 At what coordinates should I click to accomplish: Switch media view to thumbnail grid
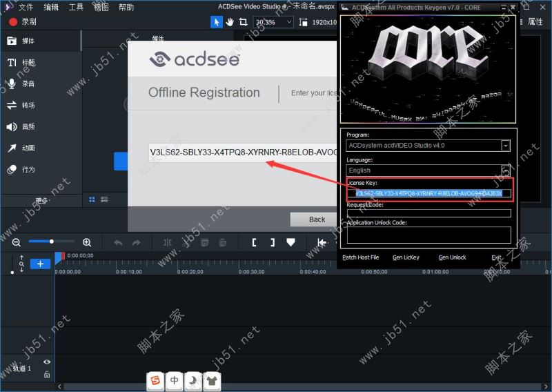coord(92,199)
